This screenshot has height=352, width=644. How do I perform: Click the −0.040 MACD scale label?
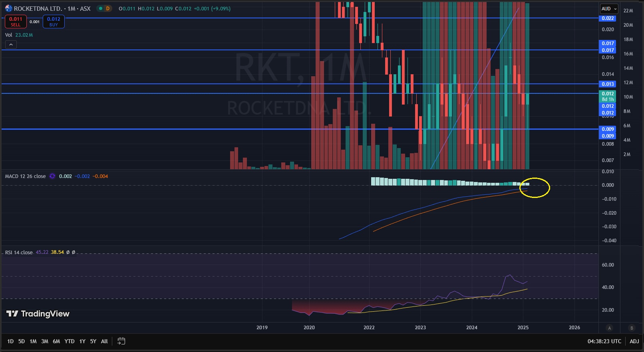(x=609, y=241)
